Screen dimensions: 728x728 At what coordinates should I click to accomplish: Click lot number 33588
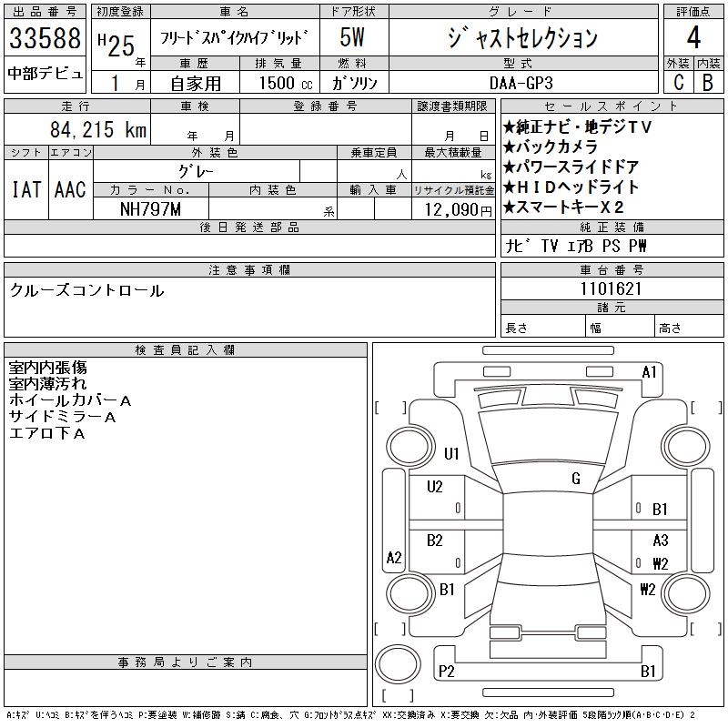pos(45,38)
